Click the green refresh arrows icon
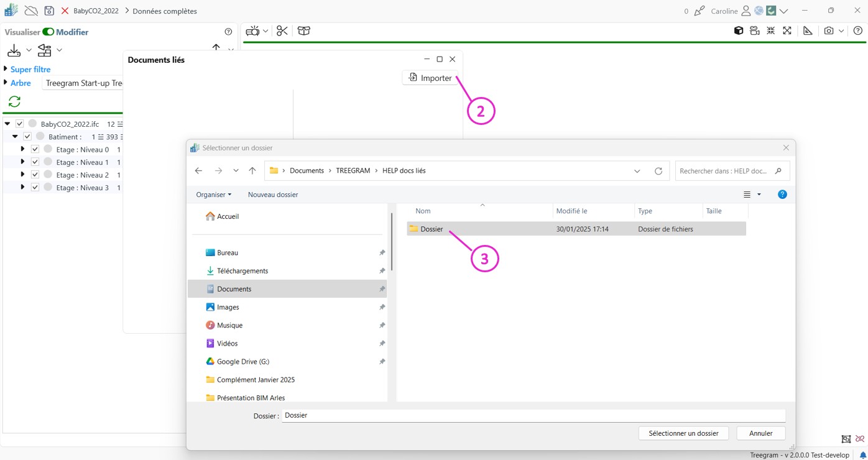This screenshot has height=460, width=868. tap(14, 101)
